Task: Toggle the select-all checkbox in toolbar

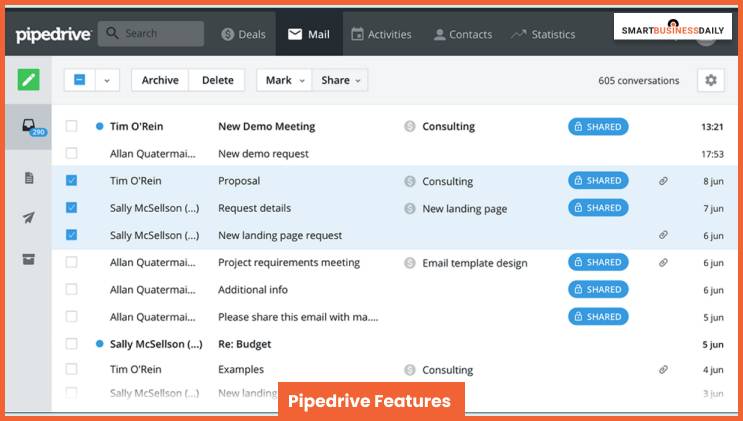Action: tap(80, 80)
